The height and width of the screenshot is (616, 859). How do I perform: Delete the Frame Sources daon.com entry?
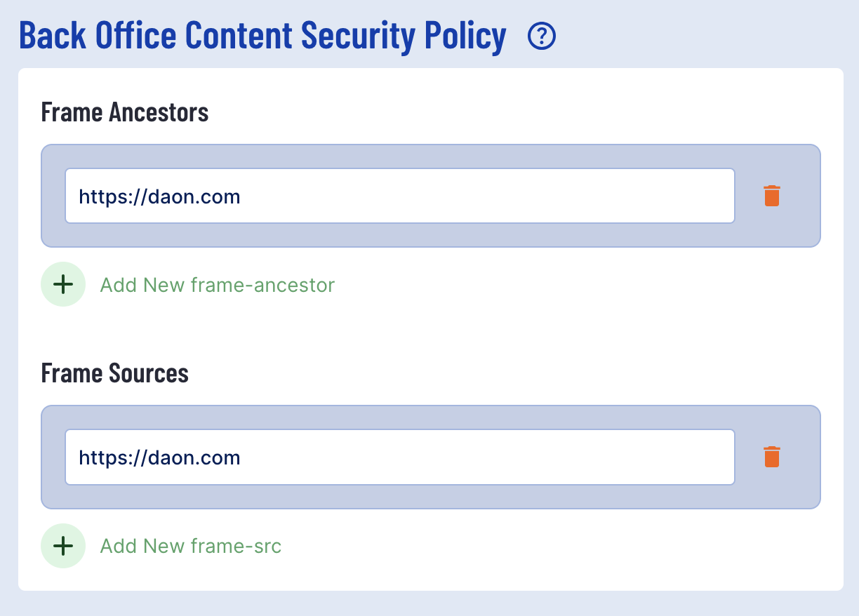[772, 457]
